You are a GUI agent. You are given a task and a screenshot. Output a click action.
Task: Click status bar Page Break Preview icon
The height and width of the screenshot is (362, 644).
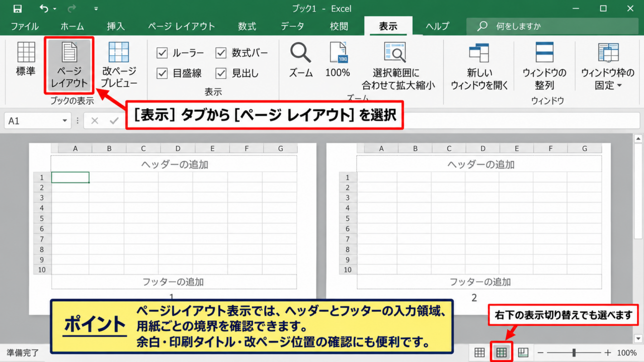coord(523,352)
